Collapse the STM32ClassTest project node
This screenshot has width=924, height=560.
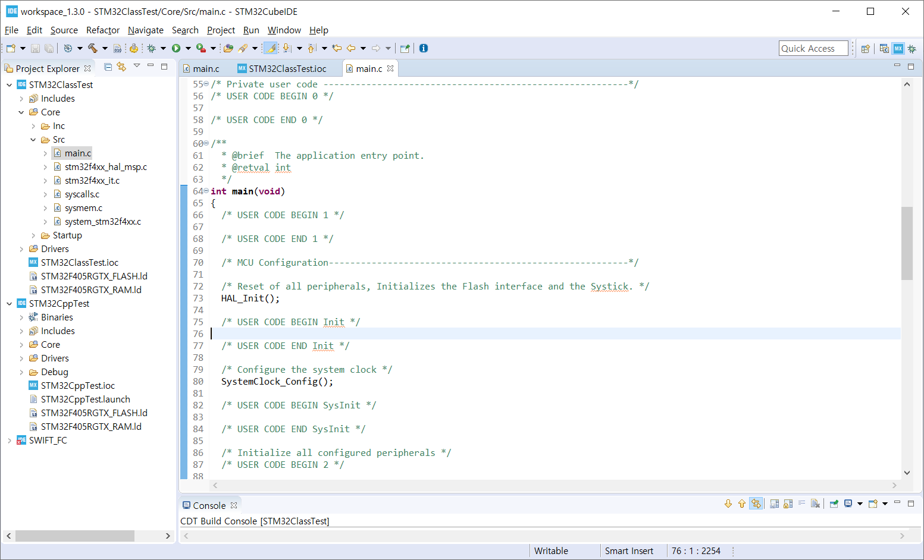[9, 85]
